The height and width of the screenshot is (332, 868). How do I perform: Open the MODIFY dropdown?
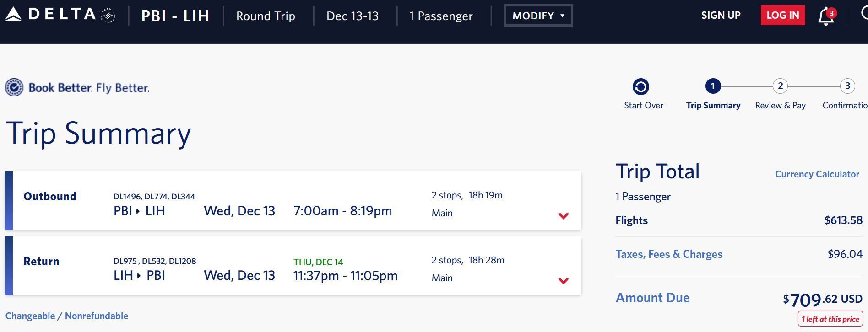[538, 16]
